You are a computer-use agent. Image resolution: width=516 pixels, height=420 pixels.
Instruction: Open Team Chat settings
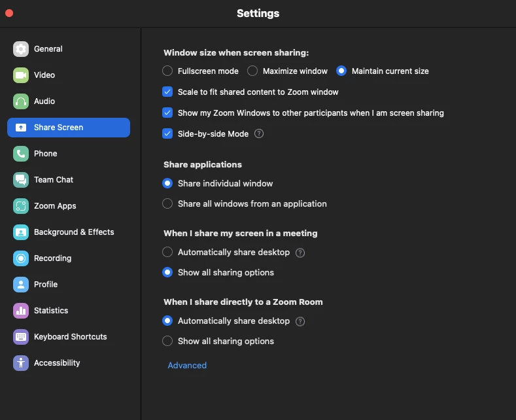tap(69, 180)
